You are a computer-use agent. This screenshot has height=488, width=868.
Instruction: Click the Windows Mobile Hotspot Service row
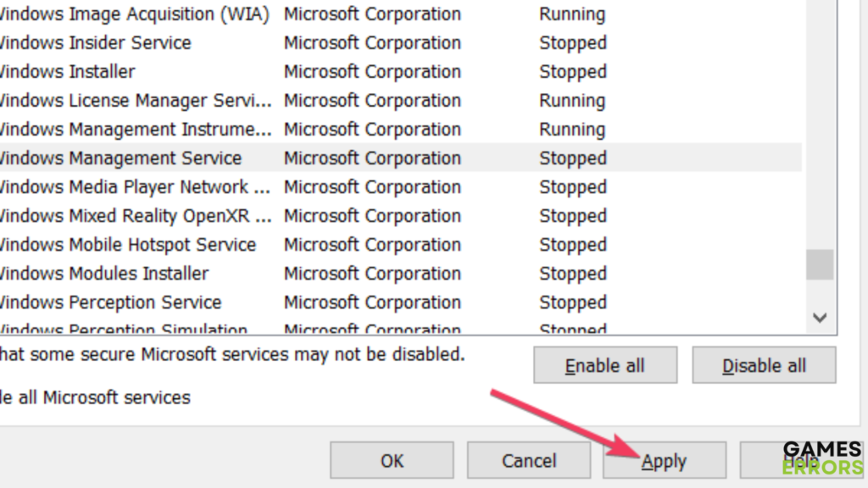127,245
